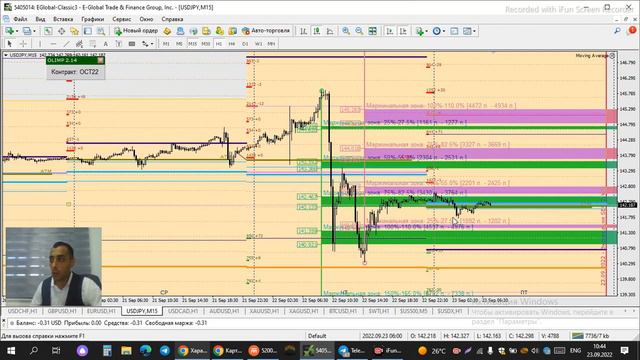Switch to the BTCUSD,H1 chart tab

pos(343,311)
